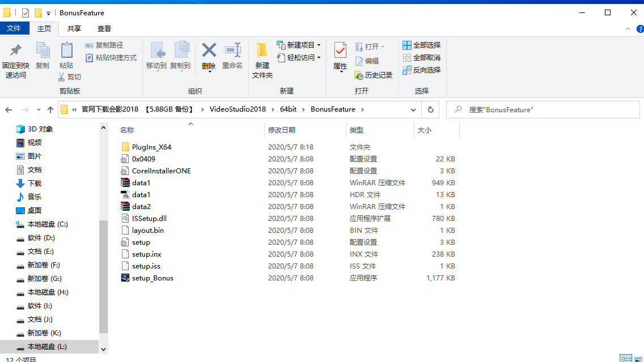644x362 pixels.
Task: Paste shortcut via 粘贴快捷方式
Action: click(111, 57)
